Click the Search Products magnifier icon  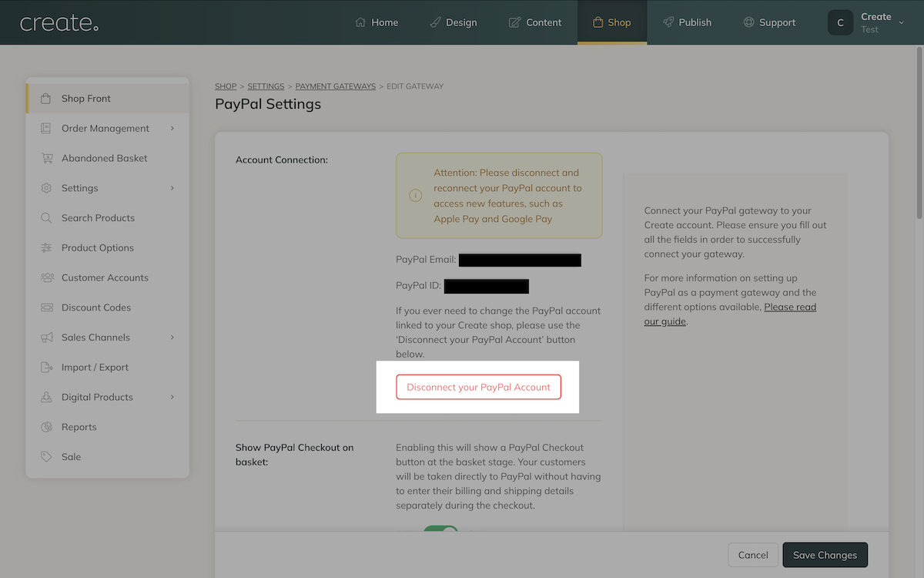click(x=46, y=218)
